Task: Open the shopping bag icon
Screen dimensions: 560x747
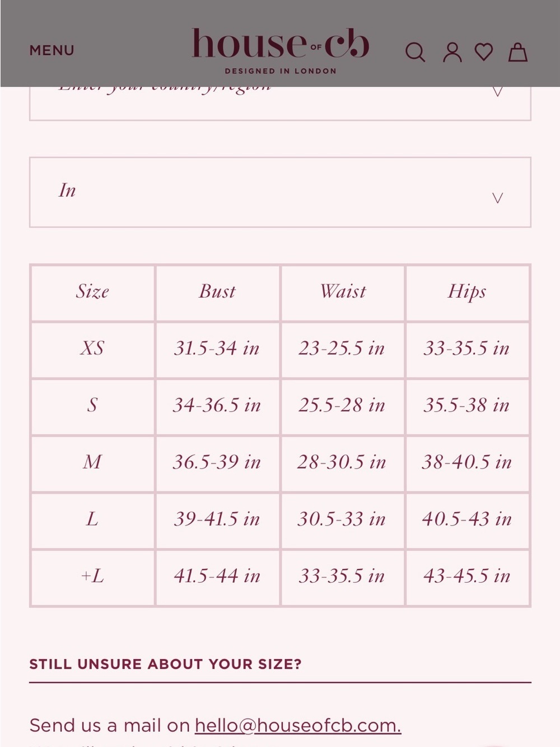Action: [517, 52]
